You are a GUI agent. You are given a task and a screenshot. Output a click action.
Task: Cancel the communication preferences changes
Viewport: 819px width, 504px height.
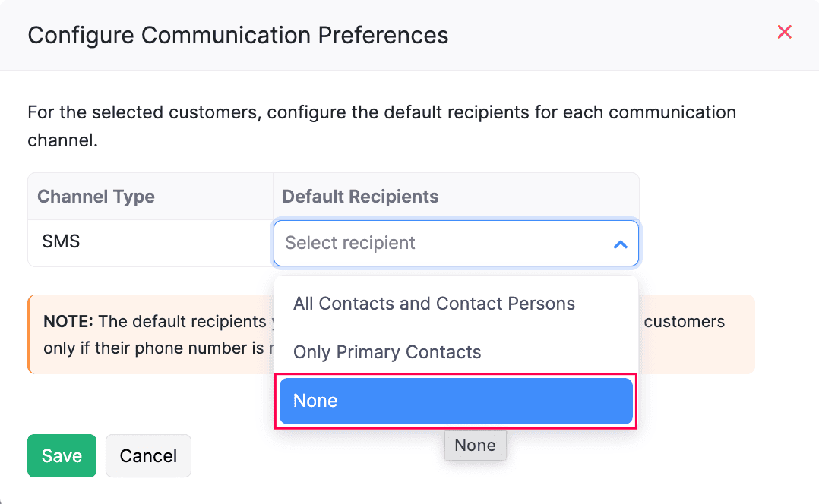[148, 455]
